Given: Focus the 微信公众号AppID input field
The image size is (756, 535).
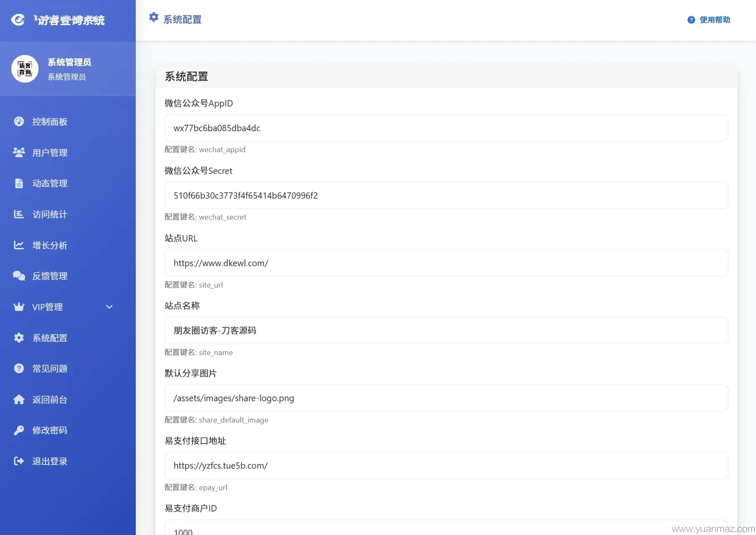Looking at the screenshot, I should 446,128.
